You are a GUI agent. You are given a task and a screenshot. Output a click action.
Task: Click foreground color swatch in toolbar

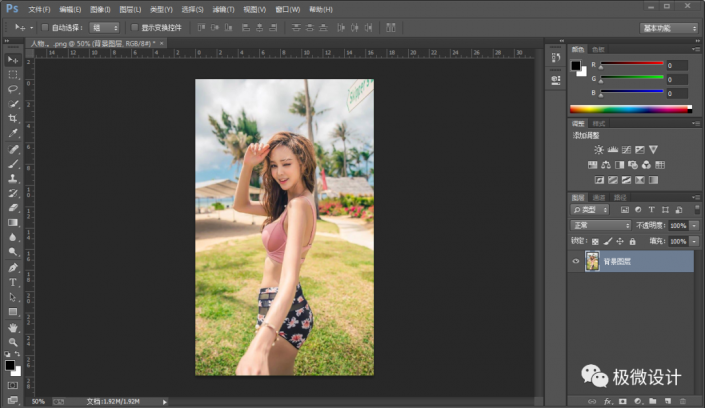[x=9, y=365]
